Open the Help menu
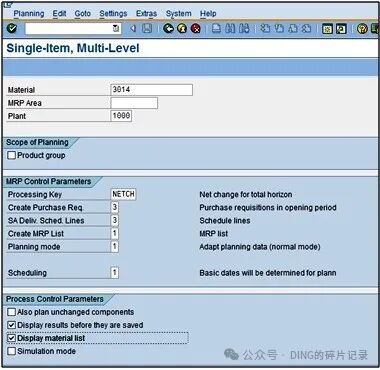The height and width of the screenshot is (370, 380). click(x=208, y=14)
